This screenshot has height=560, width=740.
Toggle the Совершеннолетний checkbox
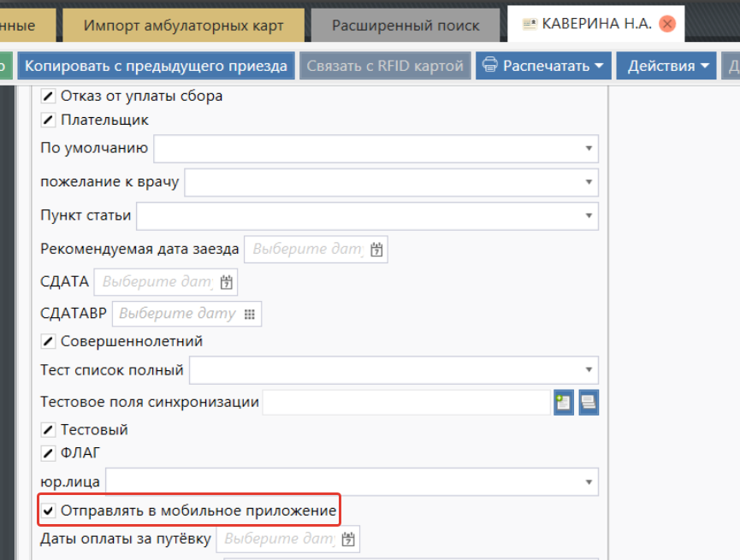pos(49,342)
